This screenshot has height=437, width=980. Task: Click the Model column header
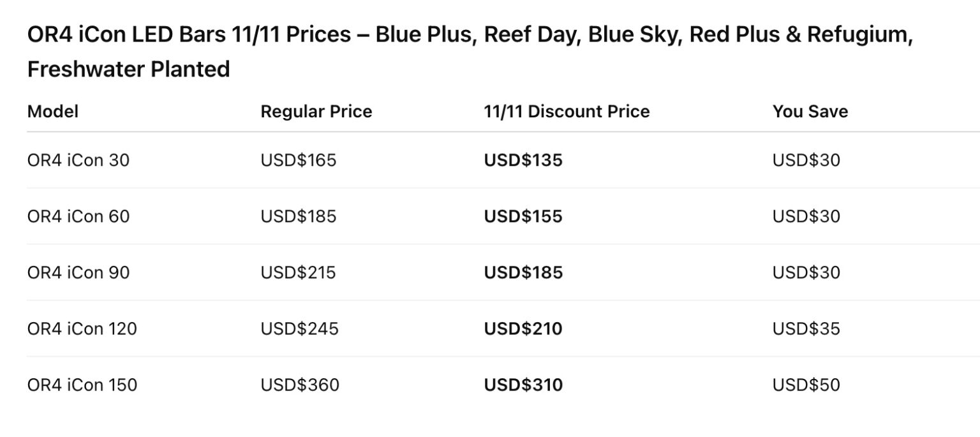pyautogui.click(x=53, y=112)
